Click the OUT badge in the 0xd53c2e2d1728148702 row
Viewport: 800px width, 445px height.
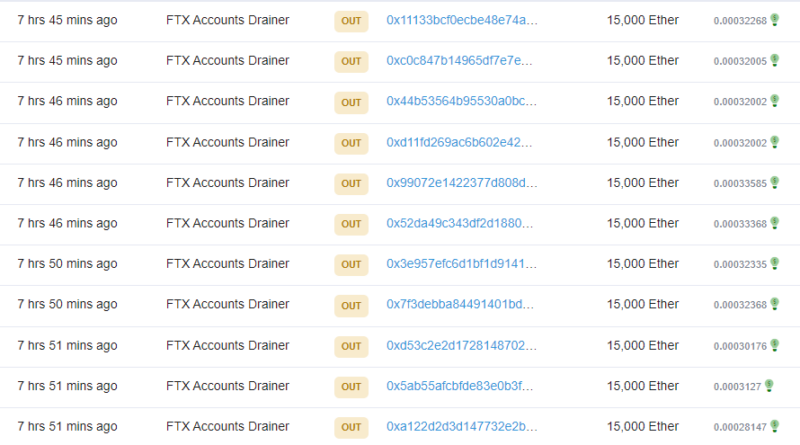click(351, 346)
